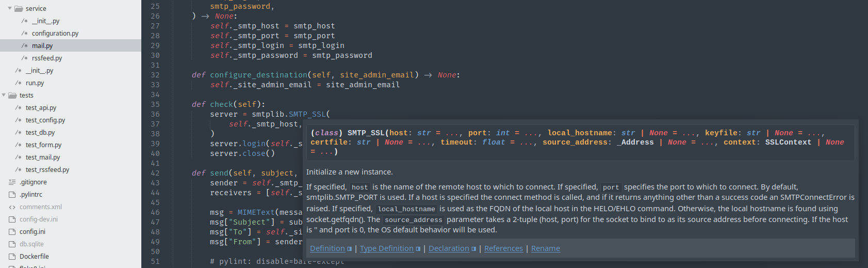The height and width of the screenshot is (268, 868).
Task: Click the comments.xml code icon
Action: [12, 207]
